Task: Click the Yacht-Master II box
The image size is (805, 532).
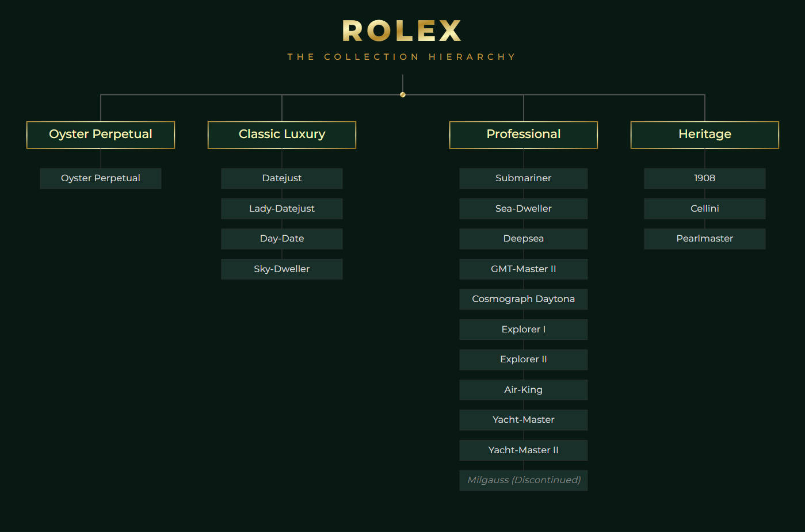Action: point(523,450)
